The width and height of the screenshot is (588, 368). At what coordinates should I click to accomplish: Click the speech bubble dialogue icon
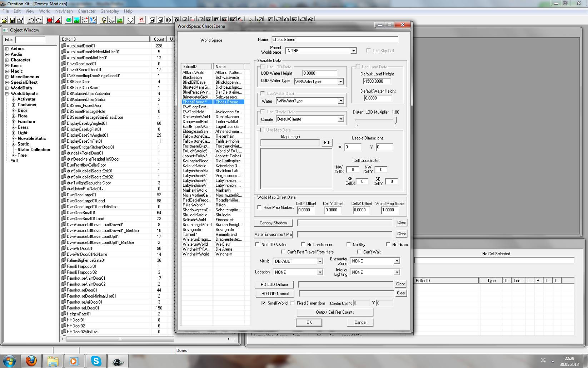[x=131, y=20]
